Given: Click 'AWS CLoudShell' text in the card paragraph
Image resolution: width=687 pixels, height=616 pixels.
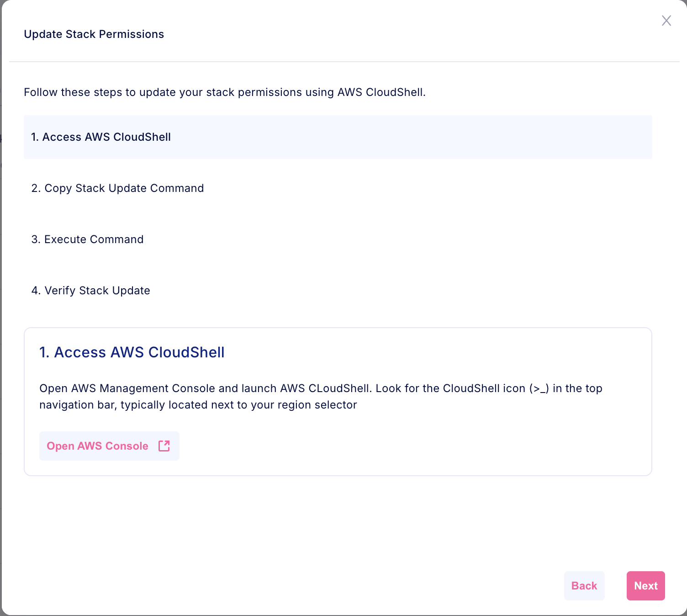Looking at the screenshot, I should [x=324, y=388].
